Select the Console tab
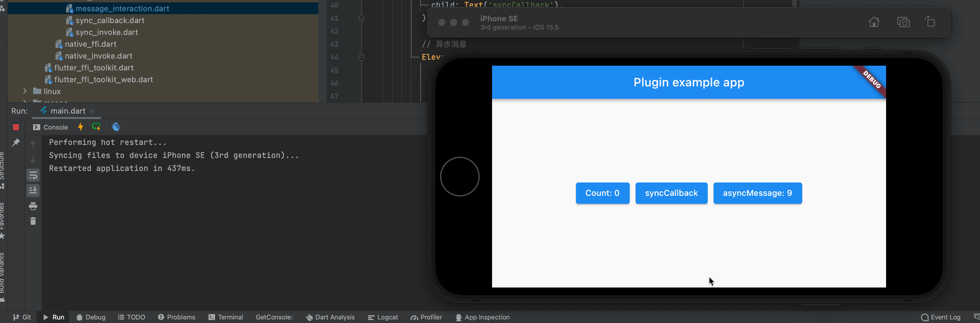 50,127
